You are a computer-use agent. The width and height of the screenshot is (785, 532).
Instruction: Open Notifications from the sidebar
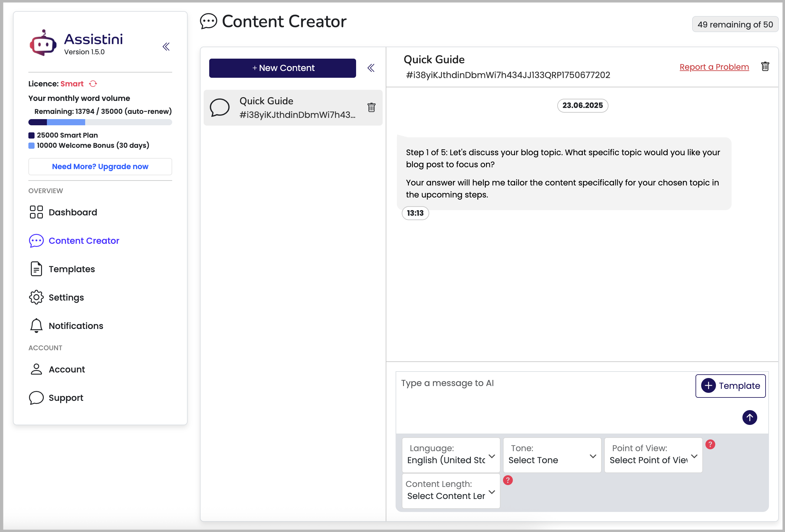click(76, 326)
